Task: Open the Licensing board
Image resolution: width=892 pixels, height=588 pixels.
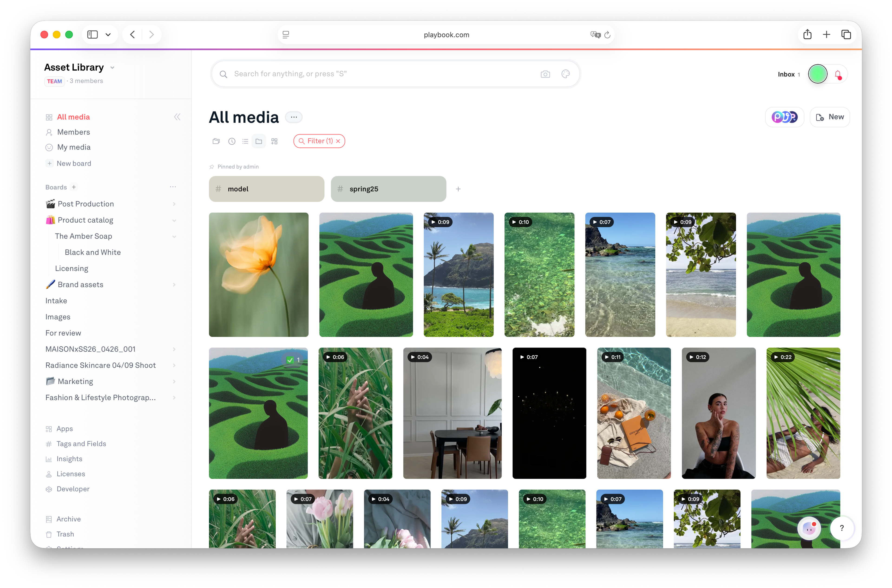Action: tap(72, 269)
